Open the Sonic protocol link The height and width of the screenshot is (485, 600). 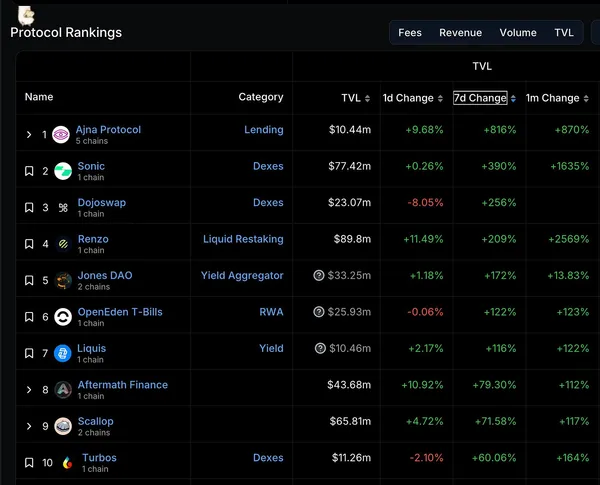click(91, 166)
